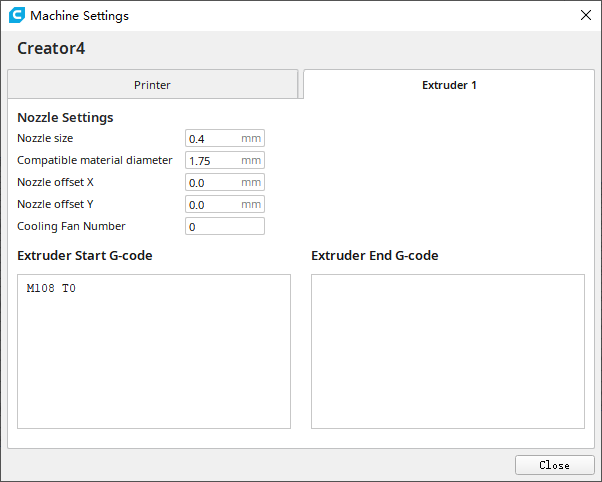
Task: Click the 'Nozzle offset Y' label
Action: (55, 204)
